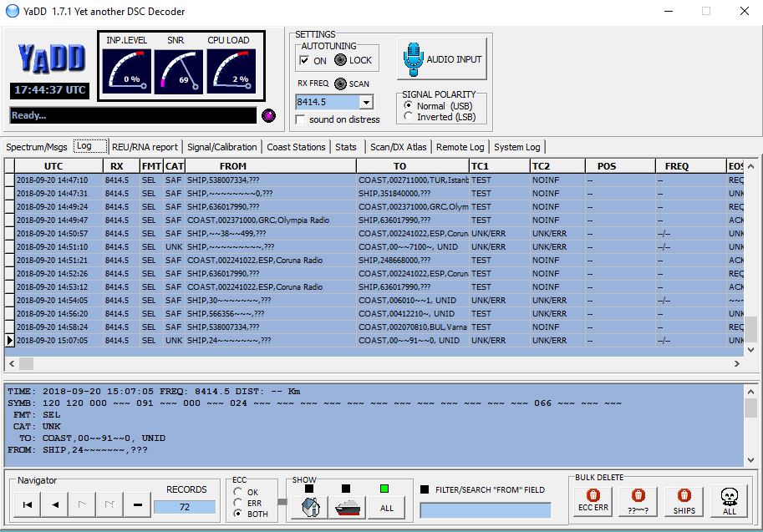Viewport: 763px width, 532px height.
Task: Select the ECC ERR radio option
Action: 237,503
